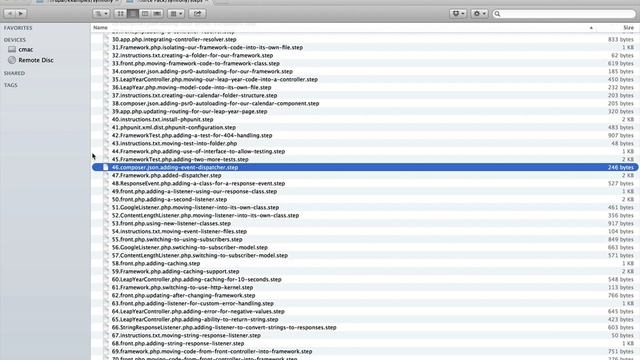Click the TAGS sidebar heading
The width and height of the screenshot is (640, 360).
[11, 85]
